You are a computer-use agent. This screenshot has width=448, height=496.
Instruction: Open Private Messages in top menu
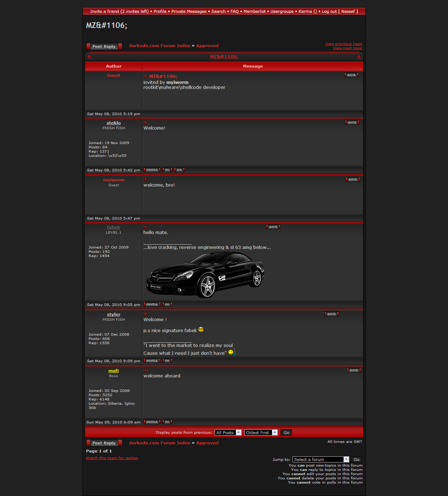(x=189, y=11)
